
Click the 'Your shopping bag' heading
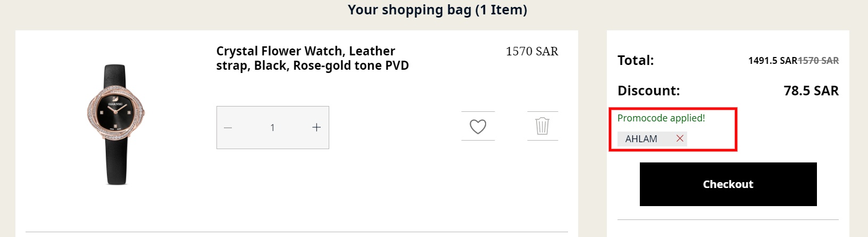click(x=409, y=10)
